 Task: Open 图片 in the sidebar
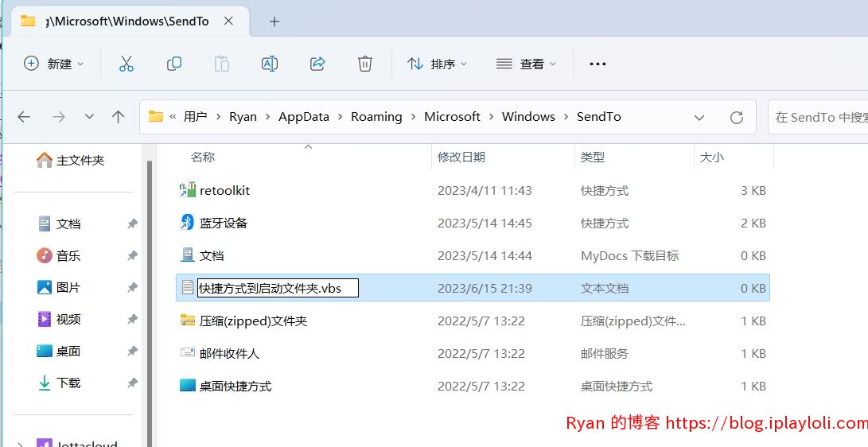tap(59, 288)
